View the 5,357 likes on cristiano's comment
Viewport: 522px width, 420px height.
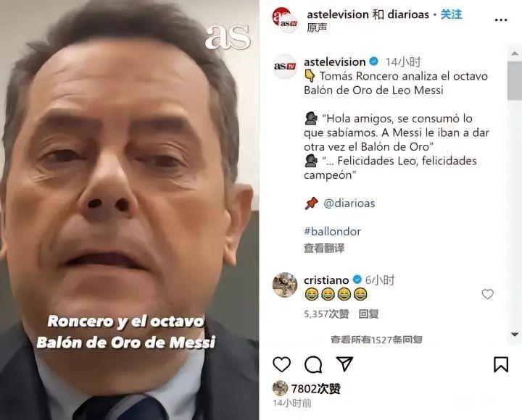tap(326, 314)
